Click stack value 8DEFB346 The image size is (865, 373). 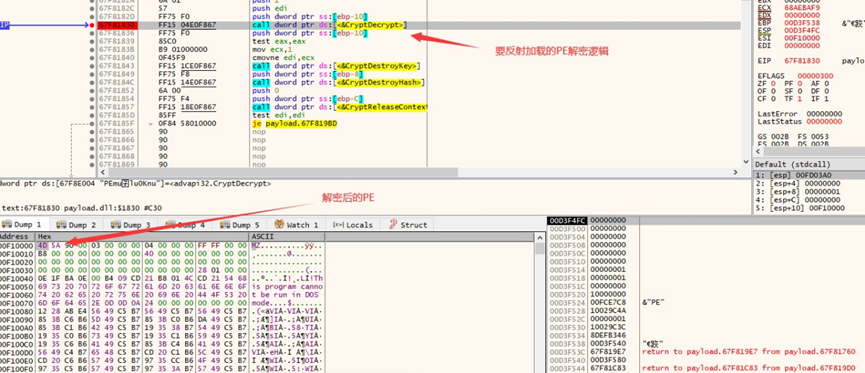[608, 335]
